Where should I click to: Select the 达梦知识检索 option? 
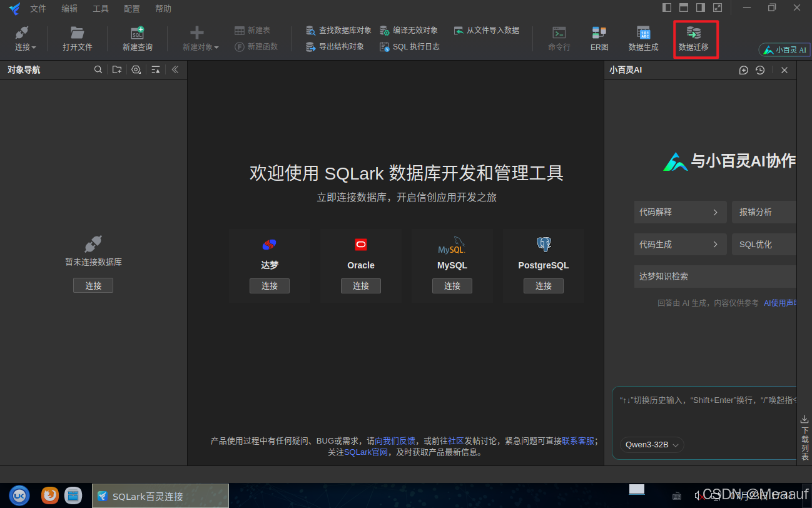(715, 277)
